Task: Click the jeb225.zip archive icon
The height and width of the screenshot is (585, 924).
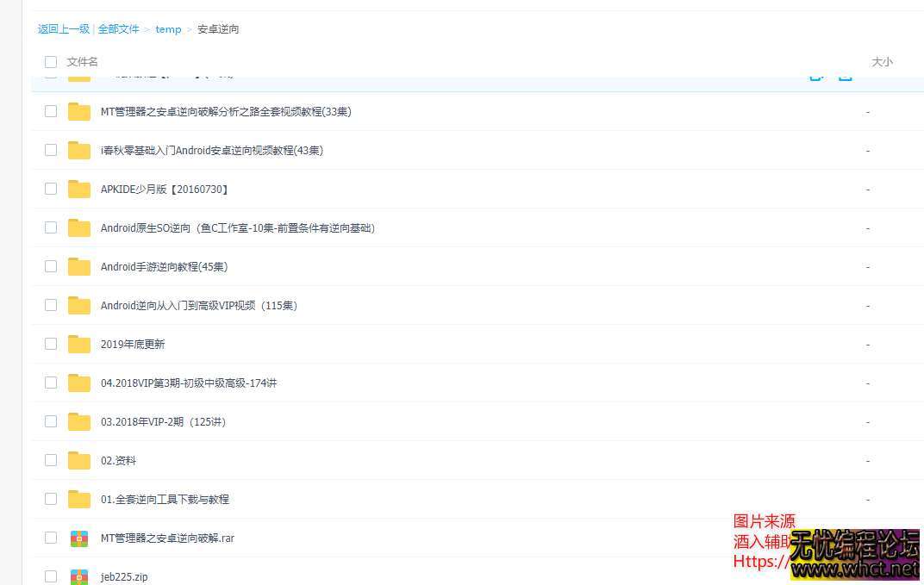Action: pos(78,576)
